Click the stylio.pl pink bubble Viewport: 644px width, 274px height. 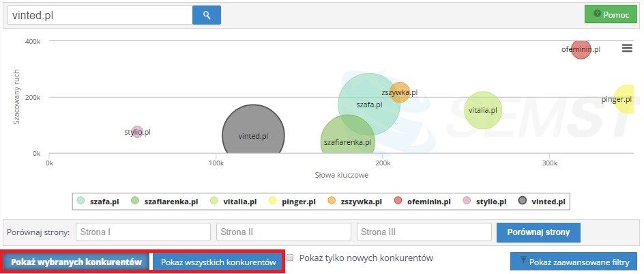(137, 133)
